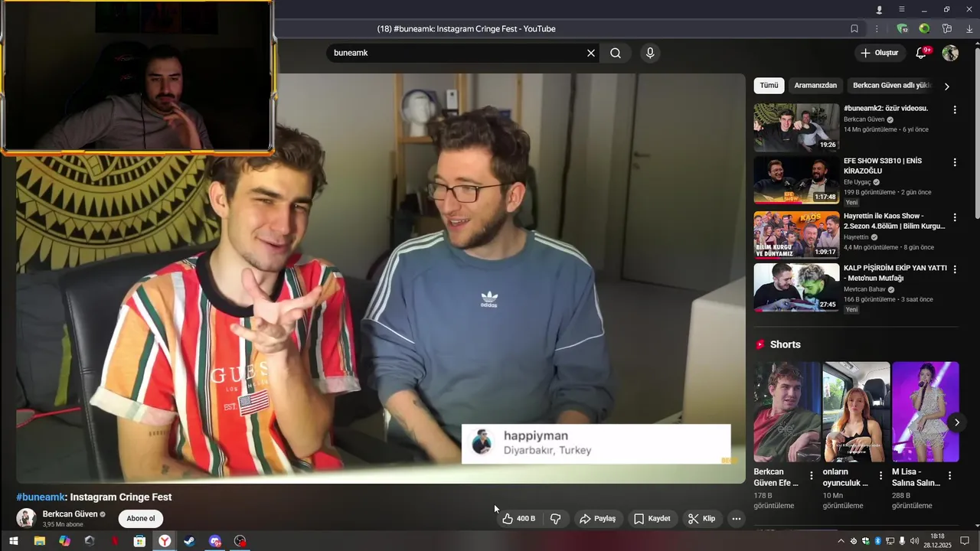Open Steam from the taskbar

pyautogui.click(x=190, y=541)
